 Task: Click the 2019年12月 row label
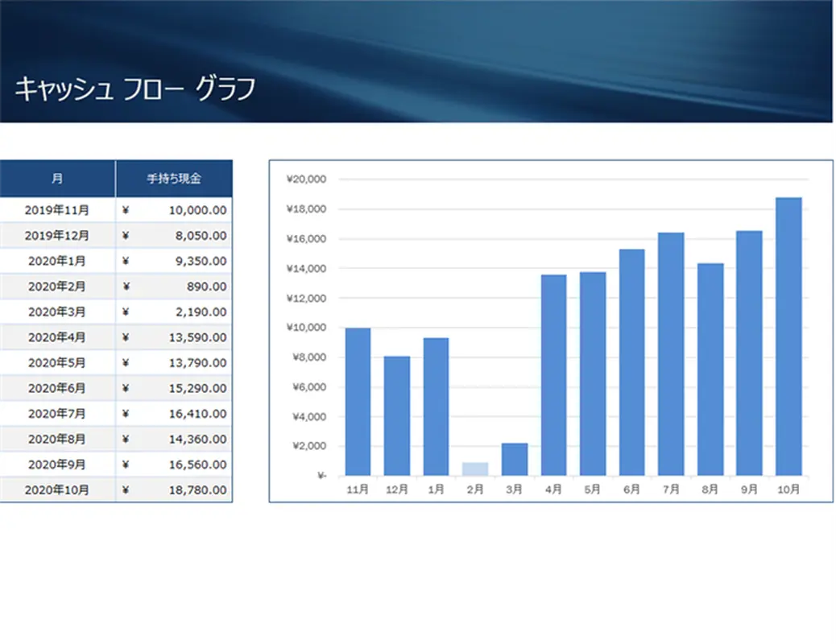[56, 235]
